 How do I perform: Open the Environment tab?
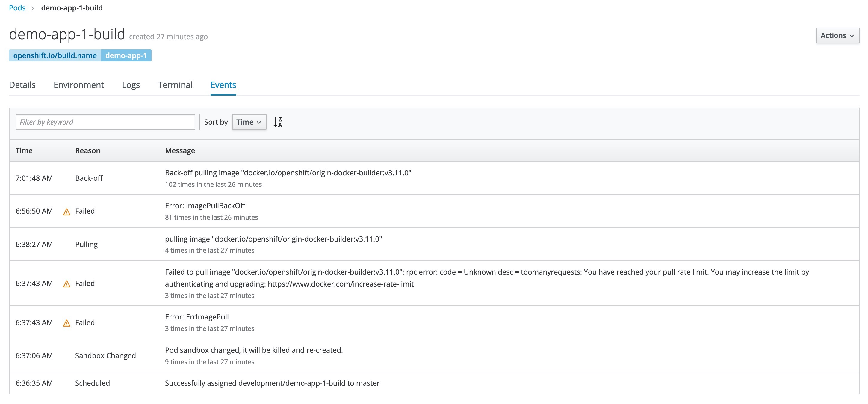[78, 85]
